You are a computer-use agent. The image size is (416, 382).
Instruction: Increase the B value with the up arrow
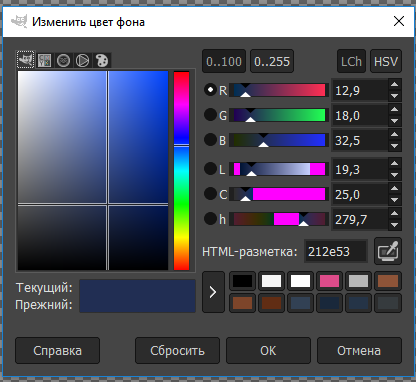click(395, 134)
